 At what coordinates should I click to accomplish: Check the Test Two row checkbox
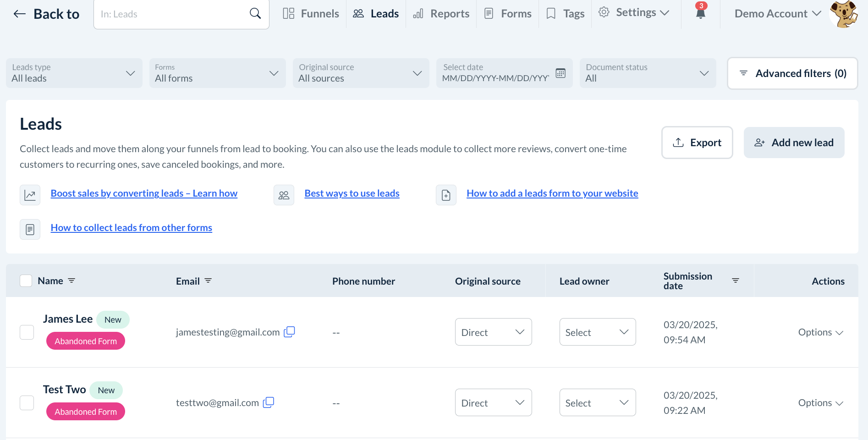27,403
